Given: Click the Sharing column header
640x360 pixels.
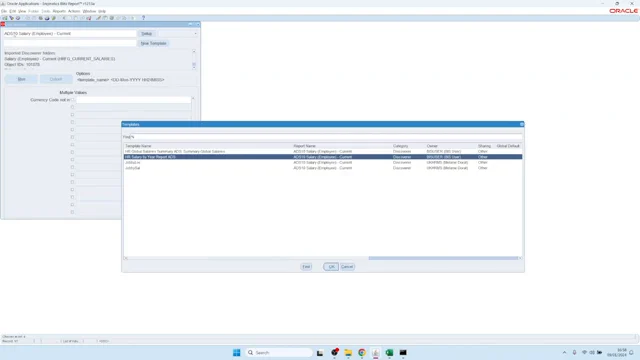Looking at the screenshot, I should pyautogui.click(x=484, y=146).
